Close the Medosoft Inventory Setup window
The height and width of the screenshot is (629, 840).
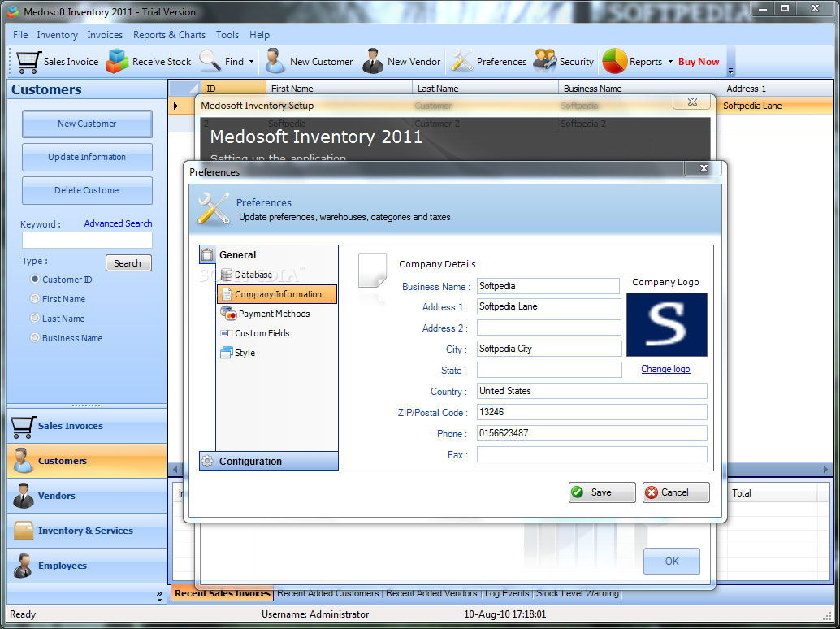[692, 102]
